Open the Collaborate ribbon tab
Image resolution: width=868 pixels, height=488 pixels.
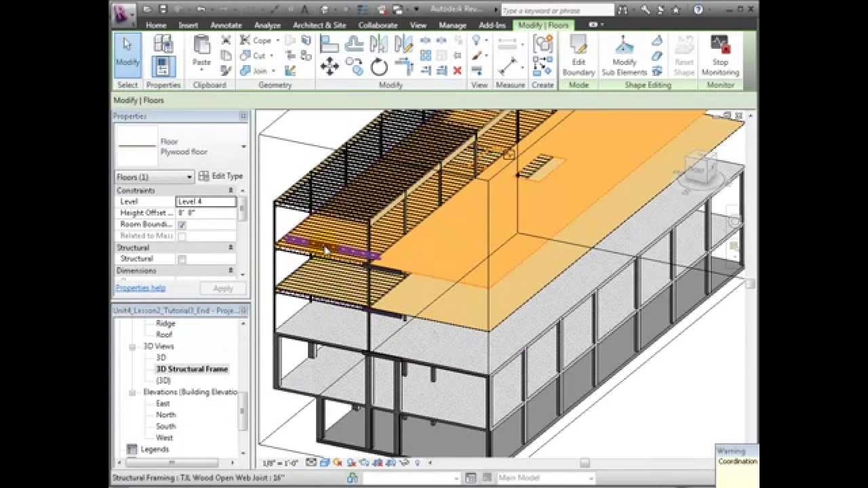point(378,25)
